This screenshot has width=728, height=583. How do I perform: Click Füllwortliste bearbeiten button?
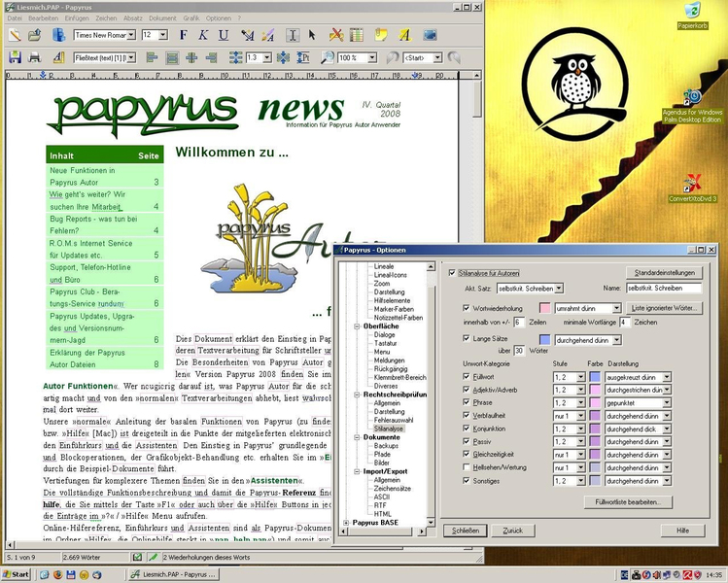pos(628,501)
